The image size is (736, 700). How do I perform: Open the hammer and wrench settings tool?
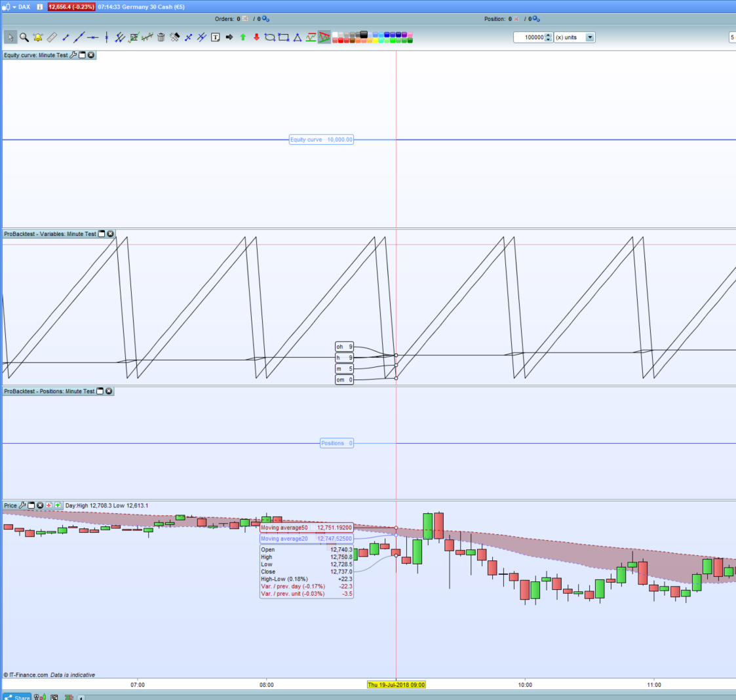click(174, 37)
